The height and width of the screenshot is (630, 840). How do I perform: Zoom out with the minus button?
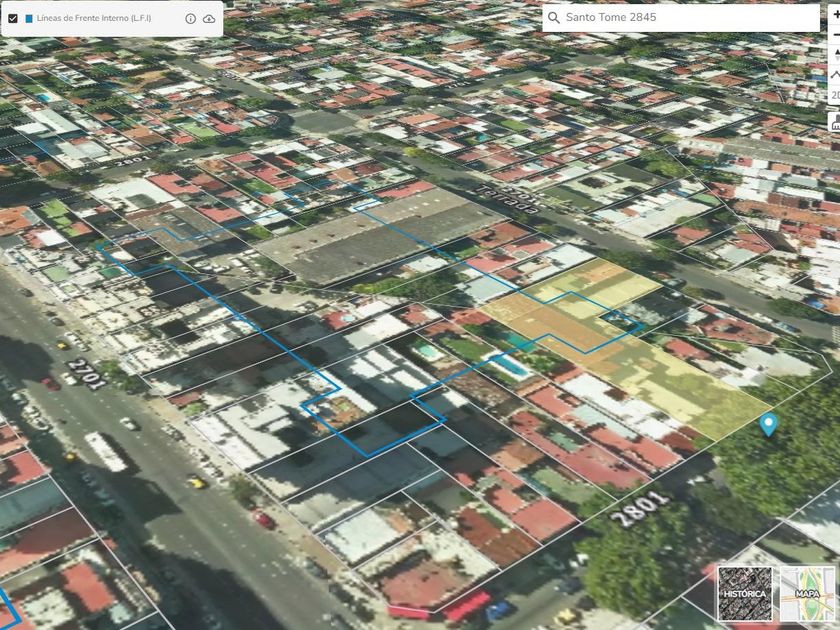tap(836, 34)
